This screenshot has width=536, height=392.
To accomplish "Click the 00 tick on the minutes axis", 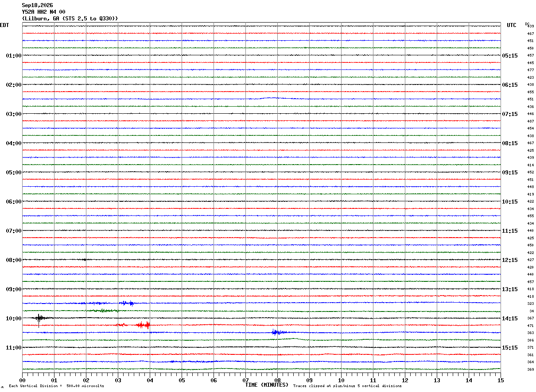I will [22, 380].
